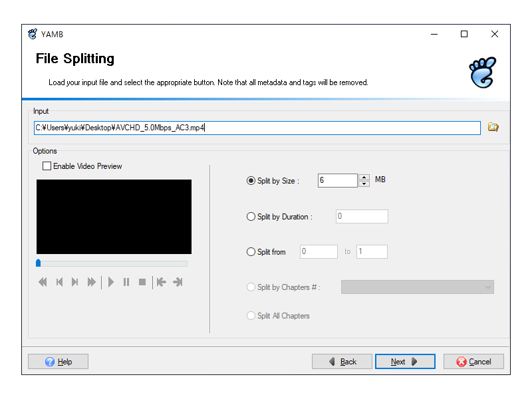Click the preview seek bar track
Image resolution: width=532 pixels, height=399 pixels.
coord(112,263)
